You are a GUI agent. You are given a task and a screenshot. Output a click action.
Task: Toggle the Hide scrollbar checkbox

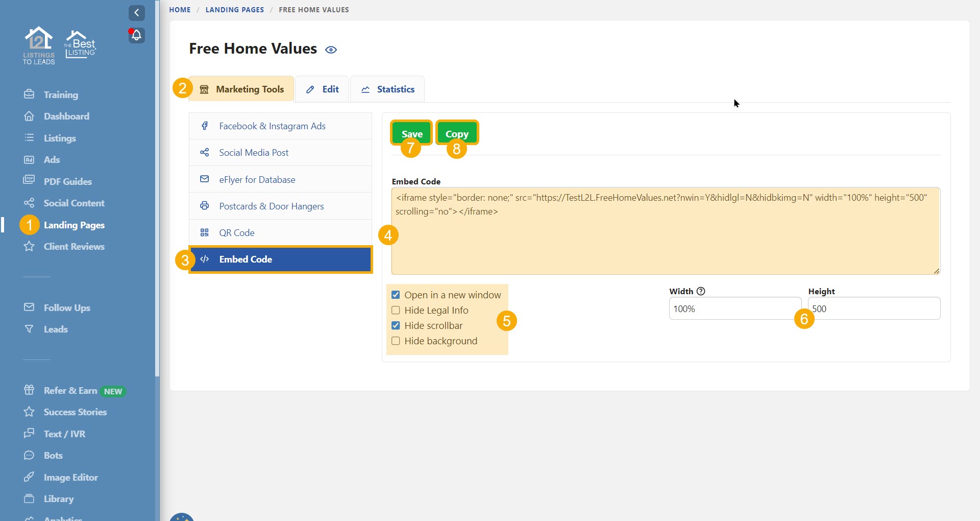396,325
